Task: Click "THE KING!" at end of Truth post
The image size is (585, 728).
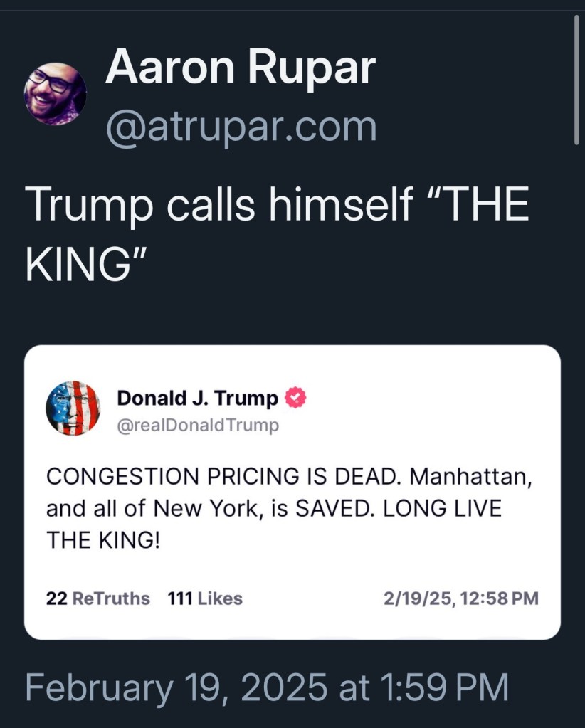Action: (x=103, y=540)
